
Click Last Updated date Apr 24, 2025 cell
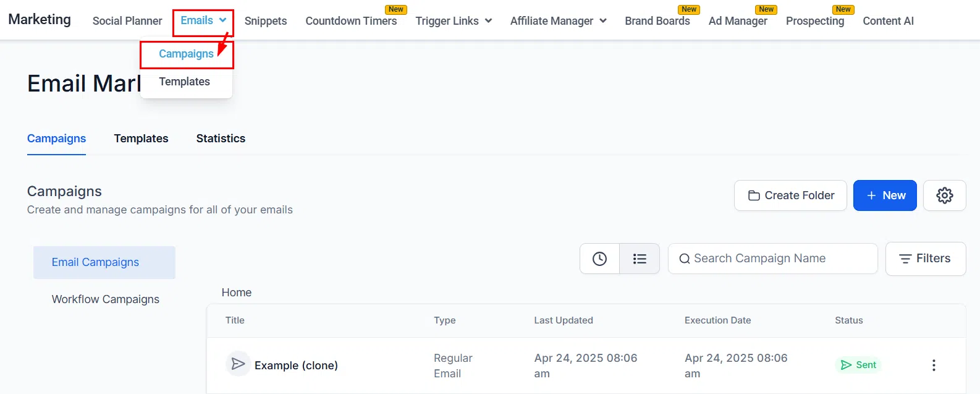586,366
